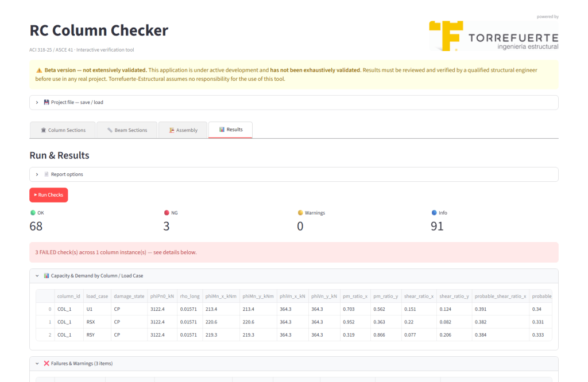The height and width of the screenshot is (382, 588).
Task: Click phiMn_x_kNm value 220.6
Action: tap(221, 322)
